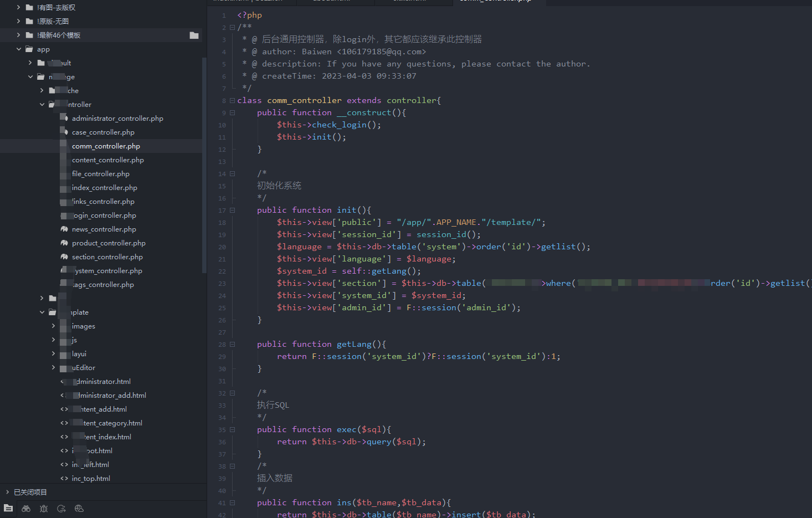This screenshot has width=812, height=518.
Task: Click the PHP file icon of product_controller.php
Action: pyautogui.click(x=65, y=243)
